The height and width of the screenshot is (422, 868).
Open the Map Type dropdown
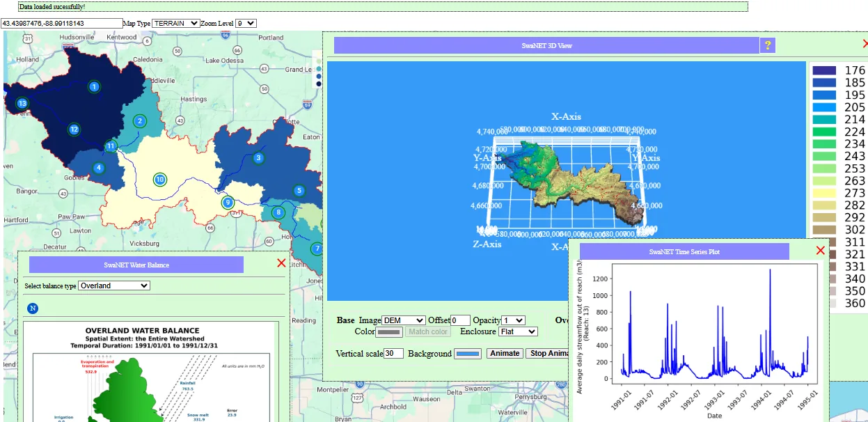pos(175,23)
